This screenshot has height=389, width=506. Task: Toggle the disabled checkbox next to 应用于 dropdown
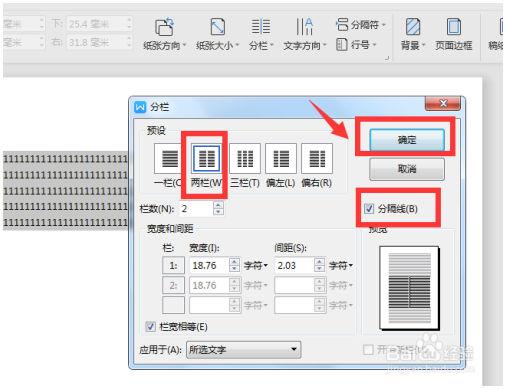[368, 350]
